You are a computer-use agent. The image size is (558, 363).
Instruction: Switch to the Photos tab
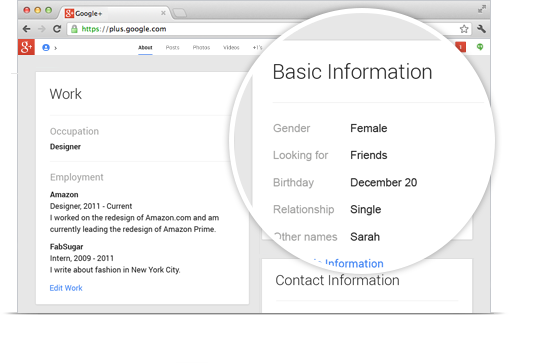point(201,47)
